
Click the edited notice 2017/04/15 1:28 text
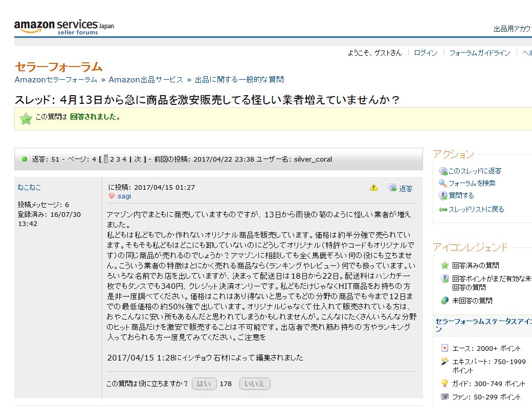(x=205, y=358)
